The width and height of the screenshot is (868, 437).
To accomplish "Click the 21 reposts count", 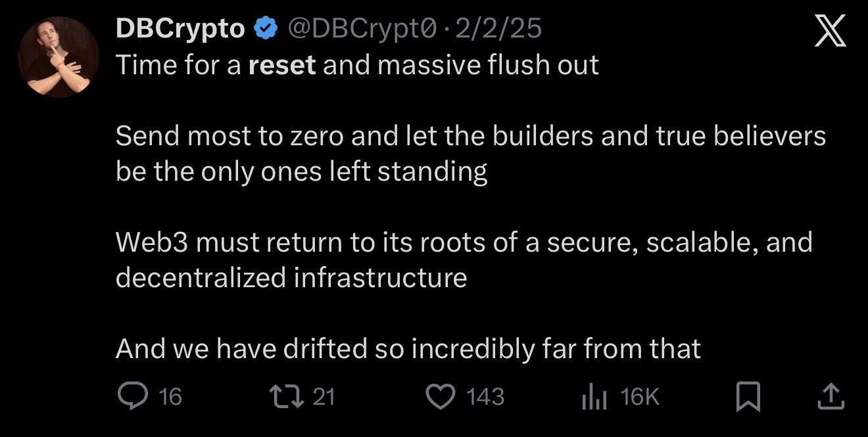I will [324, 397].
